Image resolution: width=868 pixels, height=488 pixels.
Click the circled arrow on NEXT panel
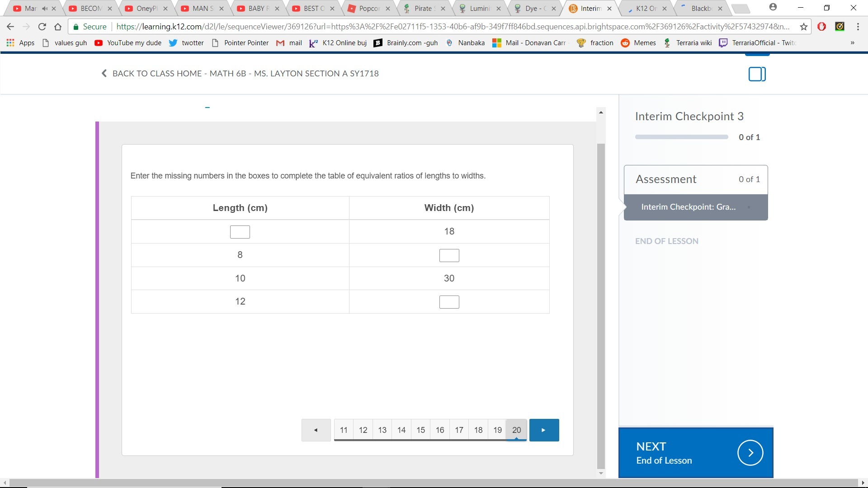pyautogui.click(x=750, y=453)
